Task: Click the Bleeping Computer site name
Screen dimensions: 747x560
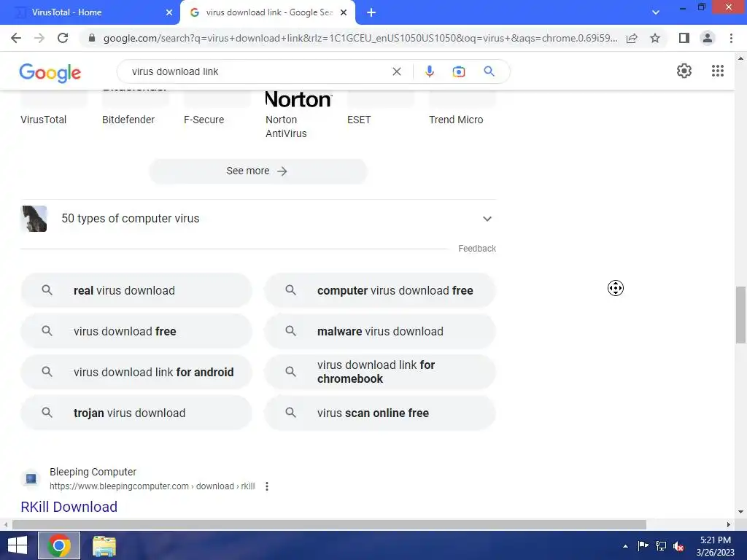Action: click(93, 472)
